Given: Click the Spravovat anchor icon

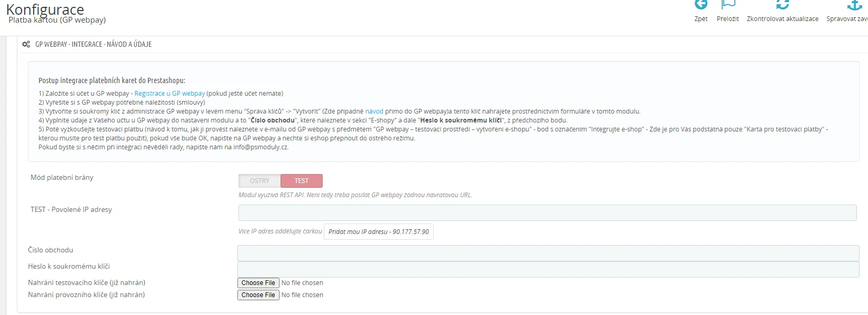Looking at the screenshot, I should (854, 5).
